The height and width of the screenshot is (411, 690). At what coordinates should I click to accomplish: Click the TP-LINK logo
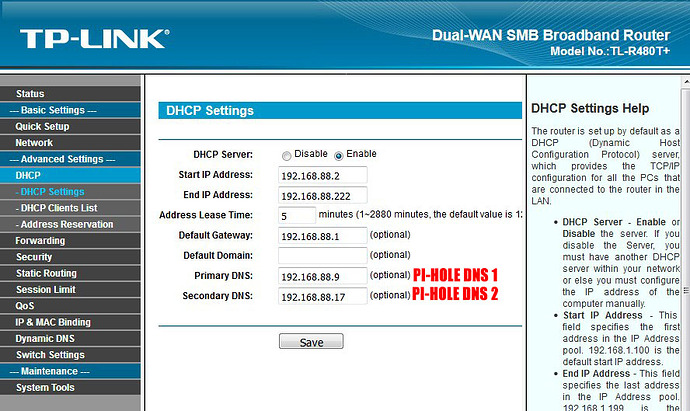93,40
